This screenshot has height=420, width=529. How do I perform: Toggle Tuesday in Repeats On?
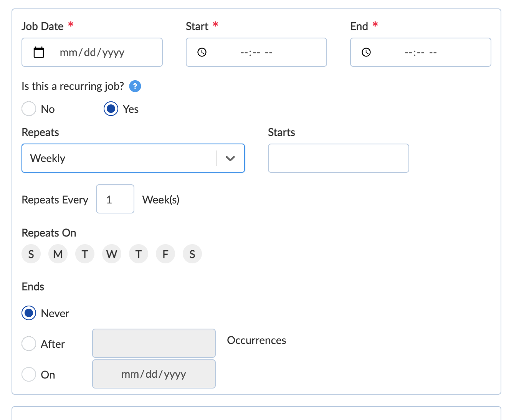click(85, 254)
